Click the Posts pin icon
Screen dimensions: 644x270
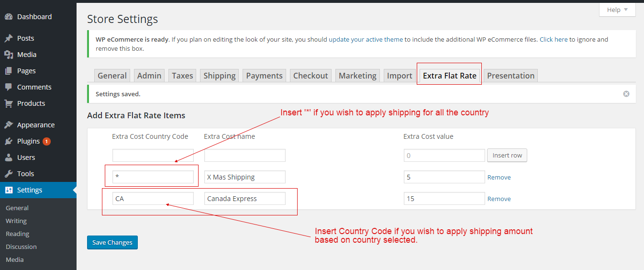click(9, 38)
